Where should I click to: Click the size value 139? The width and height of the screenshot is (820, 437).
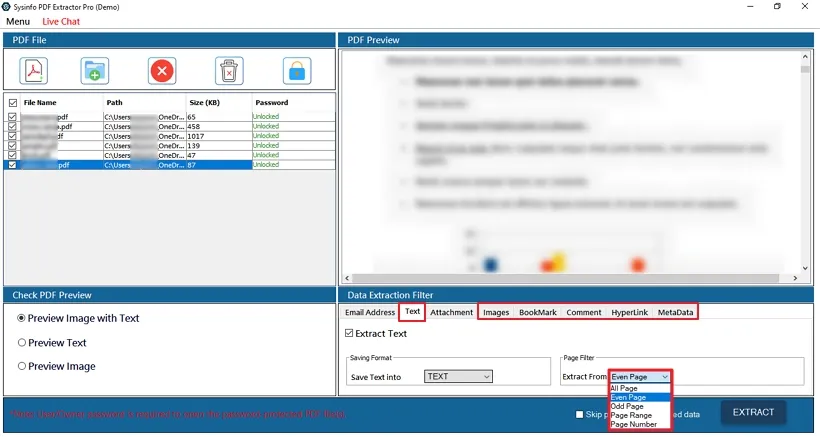tap(193, 145)
